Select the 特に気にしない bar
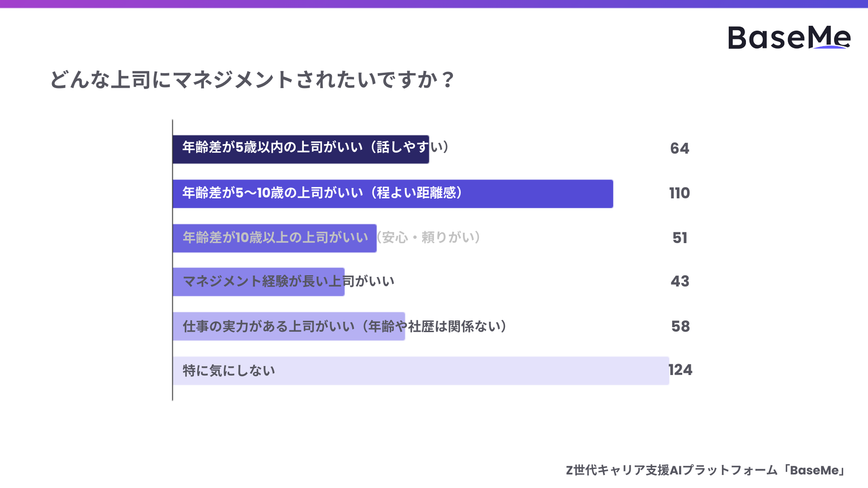 pos(420,371)
